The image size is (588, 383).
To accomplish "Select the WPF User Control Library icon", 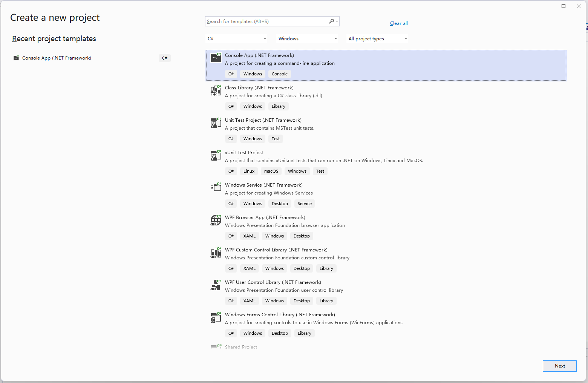I will [216, 285].
